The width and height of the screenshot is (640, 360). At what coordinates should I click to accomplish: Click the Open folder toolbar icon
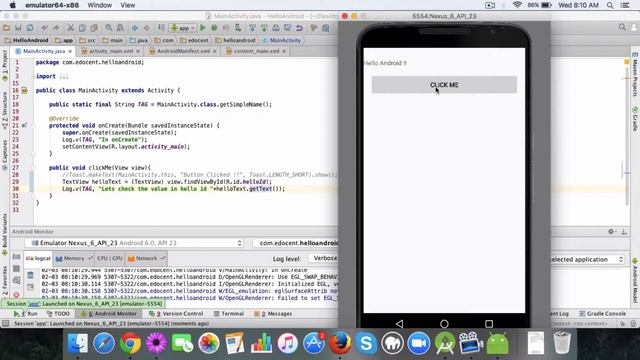6,28
